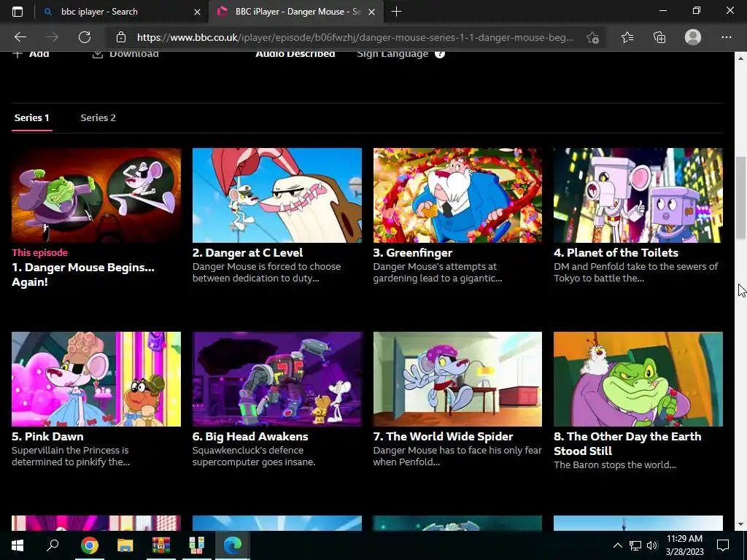This screenshot has width=747, height=560.
Task: Add this page to favorites
Action: click(x=592, y=37)
